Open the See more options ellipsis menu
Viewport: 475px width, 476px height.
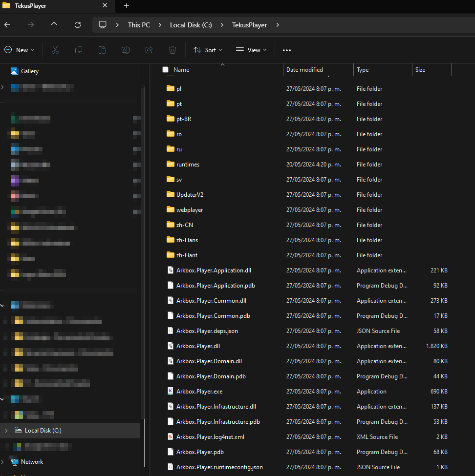287,50
